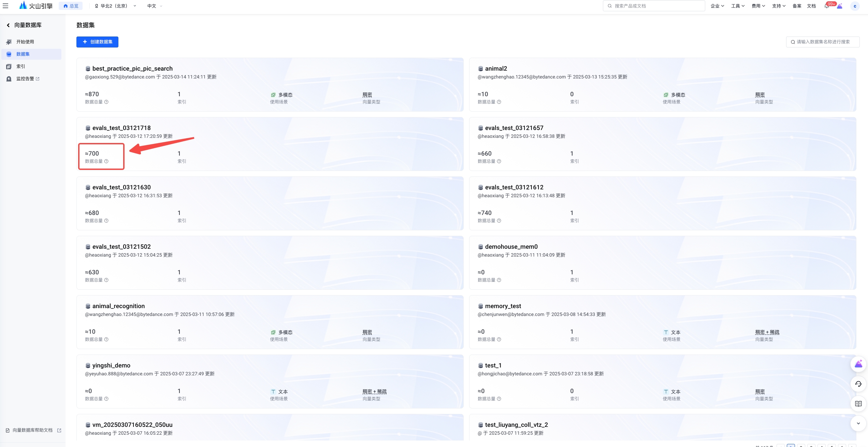Click the Volcano Engine logo
The height and width of the screenshot is (447, 868).
tap(36, 5)
